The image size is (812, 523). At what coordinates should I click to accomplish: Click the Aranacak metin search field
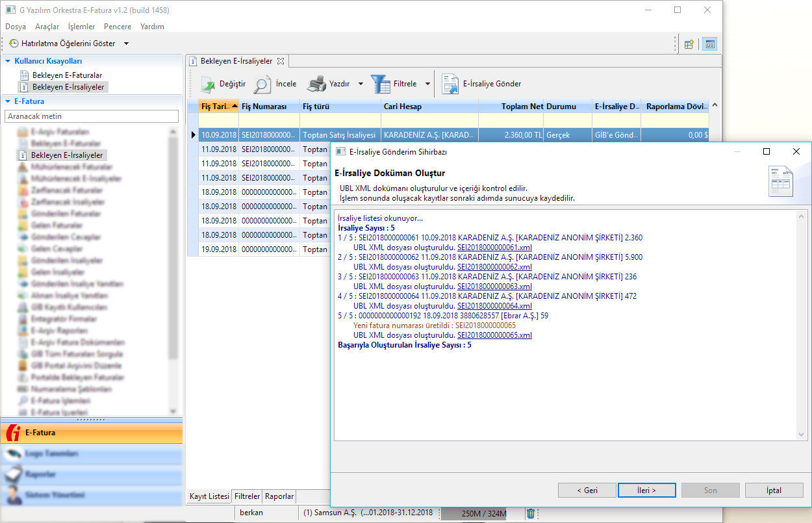tap(91, 116)
